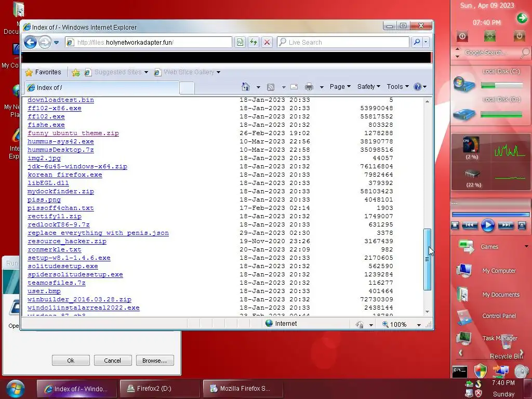Open a new tab with the blank tab button
Viewport: 532px width, 399px height.
point(187,88)
